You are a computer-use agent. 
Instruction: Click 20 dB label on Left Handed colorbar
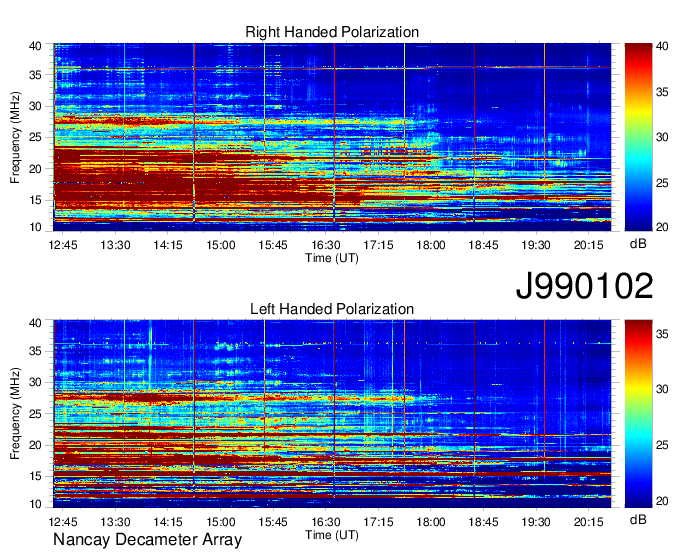662,501
